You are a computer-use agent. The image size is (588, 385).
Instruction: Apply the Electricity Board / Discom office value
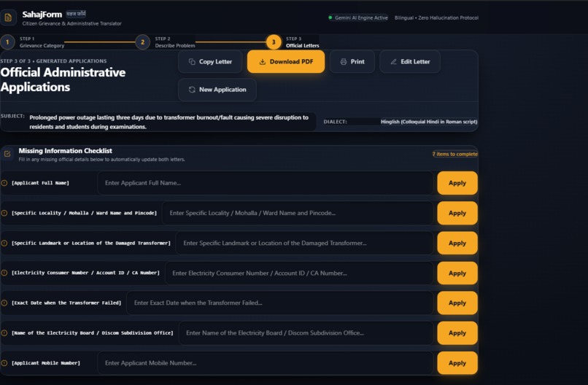click(x=457, y=333)
